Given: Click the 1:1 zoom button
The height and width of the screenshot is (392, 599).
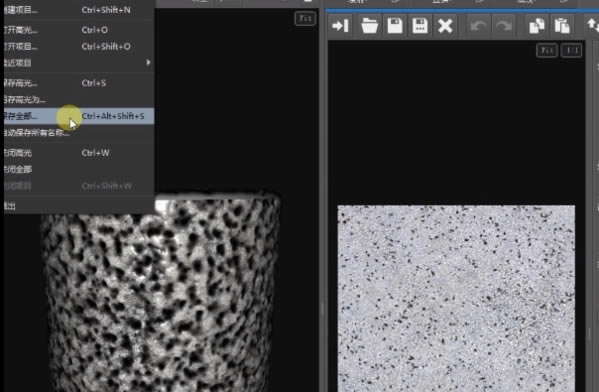Looking at the screenshot, I should pyautogui.click(x=571, y=50).
